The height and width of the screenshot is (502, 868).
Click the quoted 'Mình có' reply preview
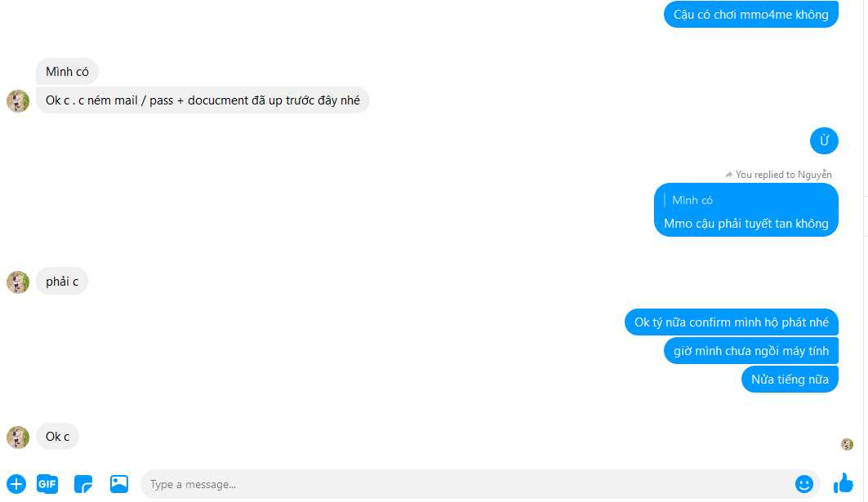point(692,200)
